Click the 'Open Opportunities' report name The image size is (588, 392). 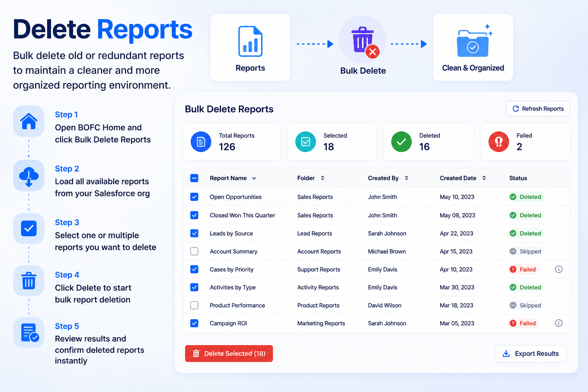tap(235, 197)
